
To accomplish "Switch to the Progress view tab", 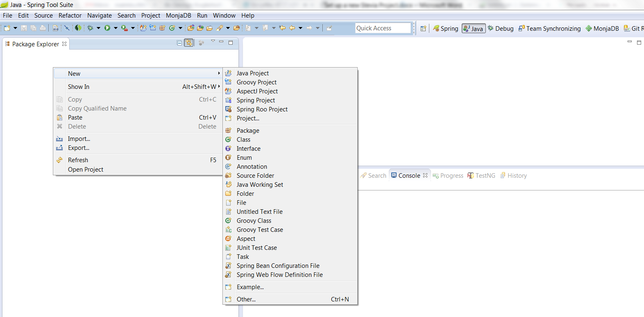I will [x=448, y=175].
